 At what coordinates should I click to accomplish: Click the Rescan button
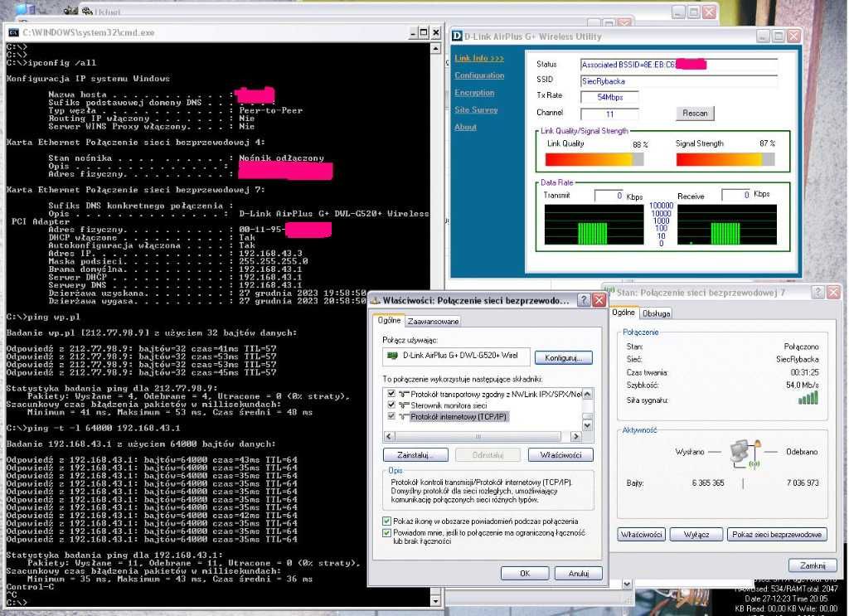pos(696,113)
